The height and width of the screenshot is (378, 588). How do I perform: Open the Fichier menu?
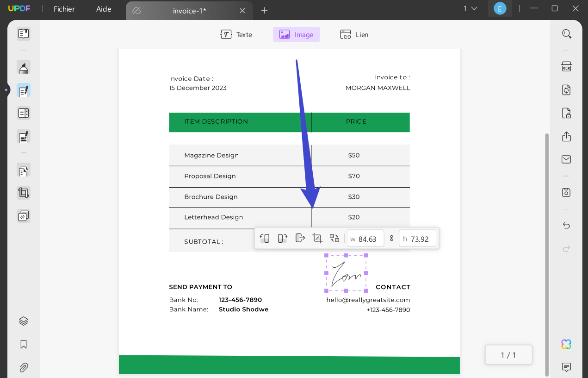(x=64, y=9)
